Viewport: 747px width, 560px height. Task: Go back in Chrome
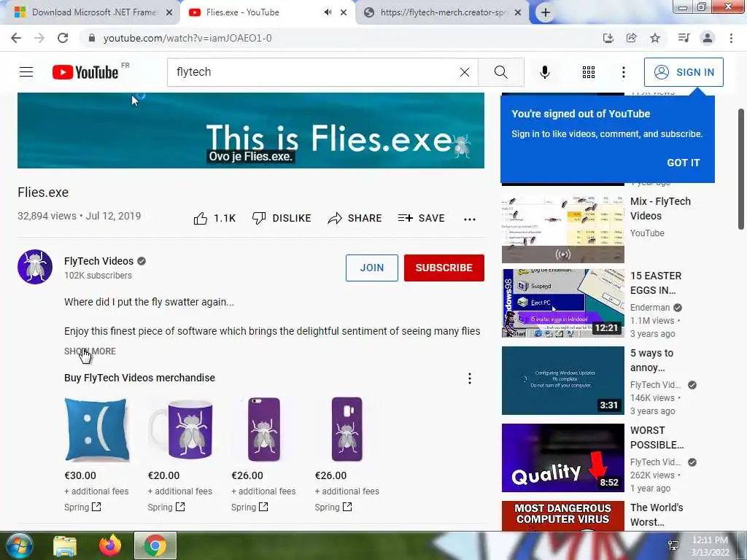16,38
